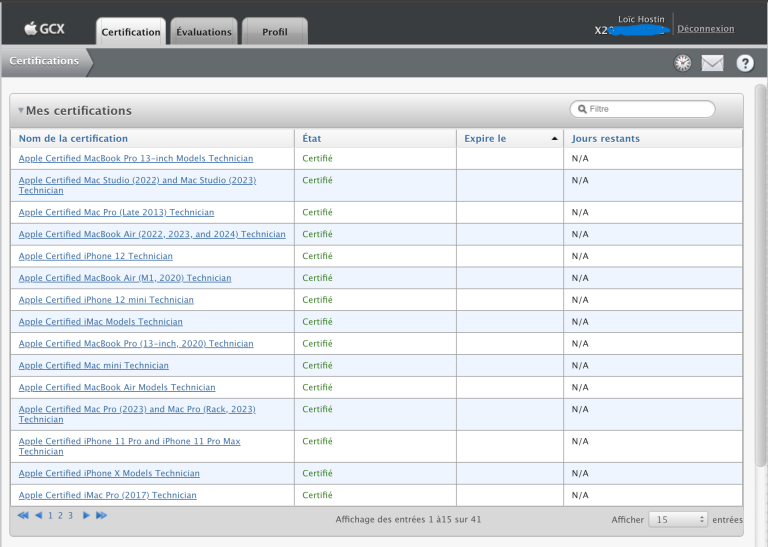Go to previous page arrow

(x=38, y=515)
